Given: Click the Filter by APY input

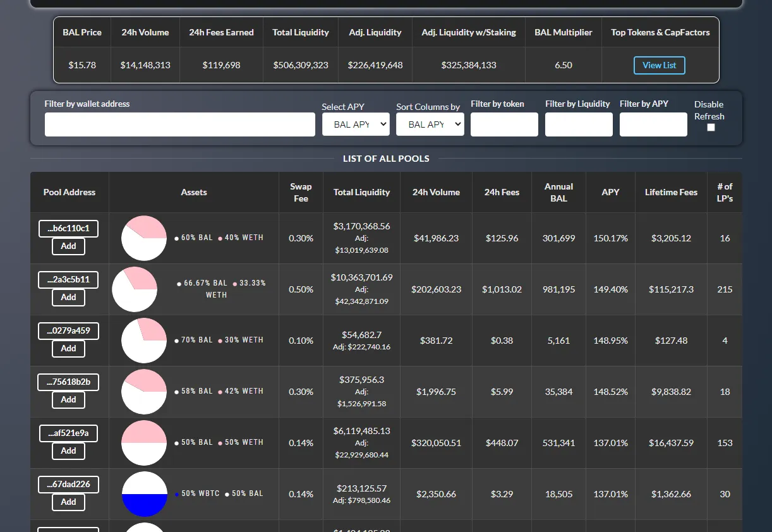Looking at the screenshot, I should pos(653,124).
